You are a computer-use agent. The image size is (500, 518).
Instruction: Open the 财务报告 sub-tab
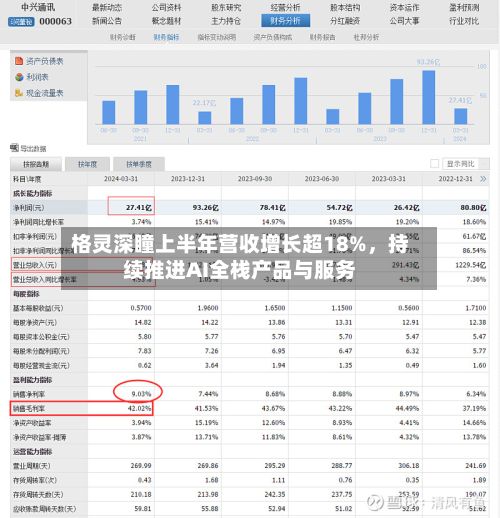(322, 37)
